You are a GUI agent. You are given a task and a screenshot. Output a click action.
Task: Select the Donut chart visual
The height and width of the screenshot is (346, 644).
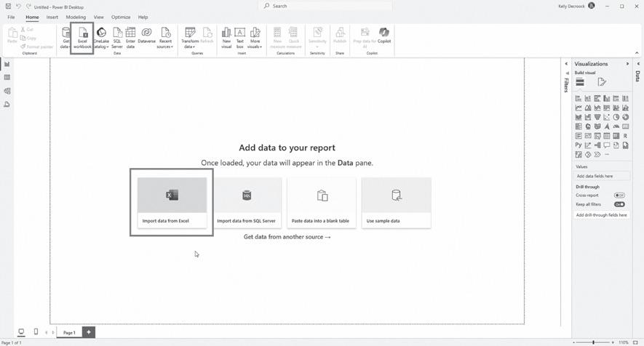626,117
